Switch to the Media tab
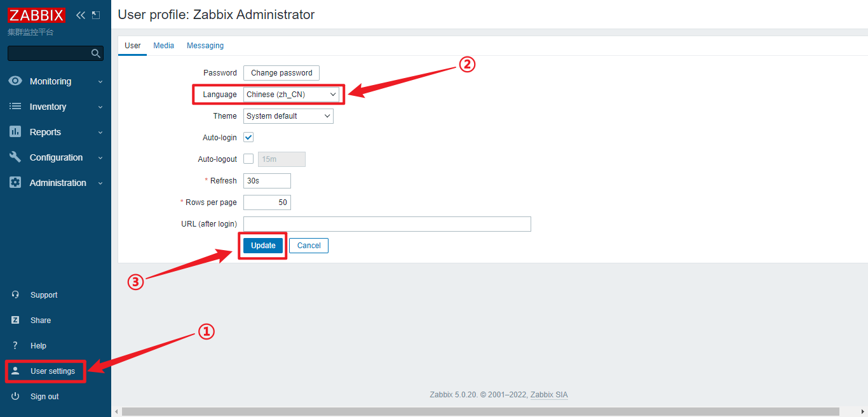Image resolution: width=868 pixels, height=417 pixels. [164, 46]
